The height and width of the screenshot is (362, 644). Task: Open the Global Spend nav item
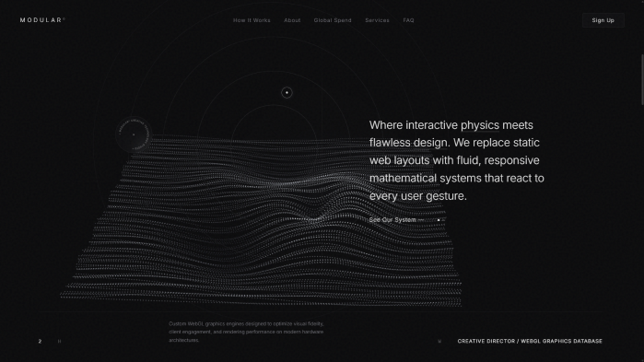(x=333, y=20)
